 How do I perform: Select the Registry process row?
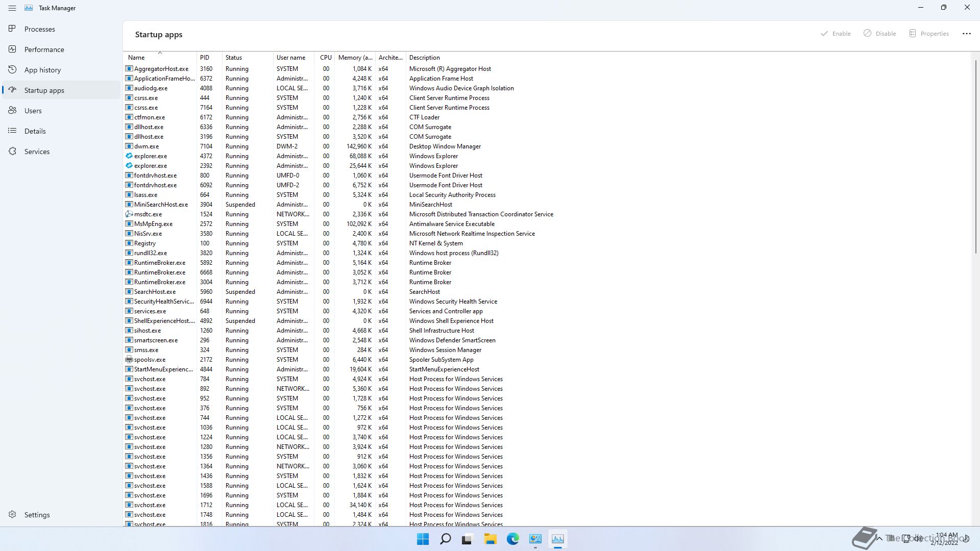547,243
